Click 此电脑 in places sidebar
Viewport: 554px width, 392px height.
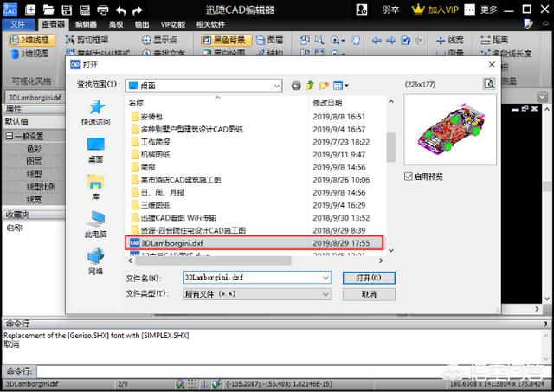point(96,224)
